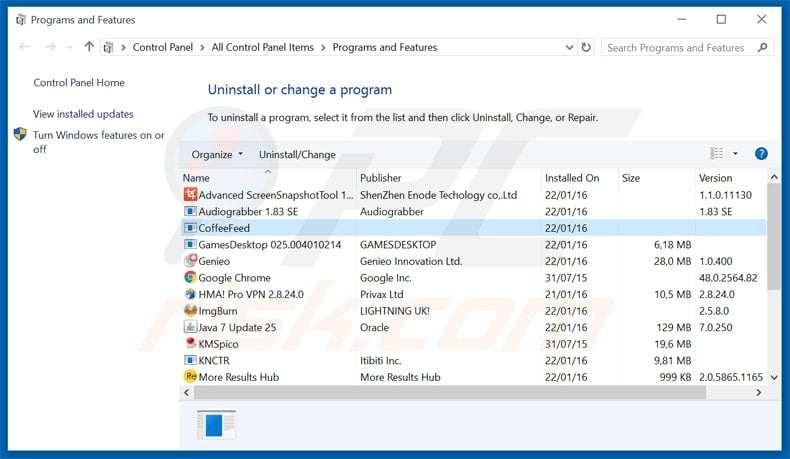The height and width of the screenshot is (459, 790).
Task: Click the refresh button in address bar
Action: coord(586,47)
